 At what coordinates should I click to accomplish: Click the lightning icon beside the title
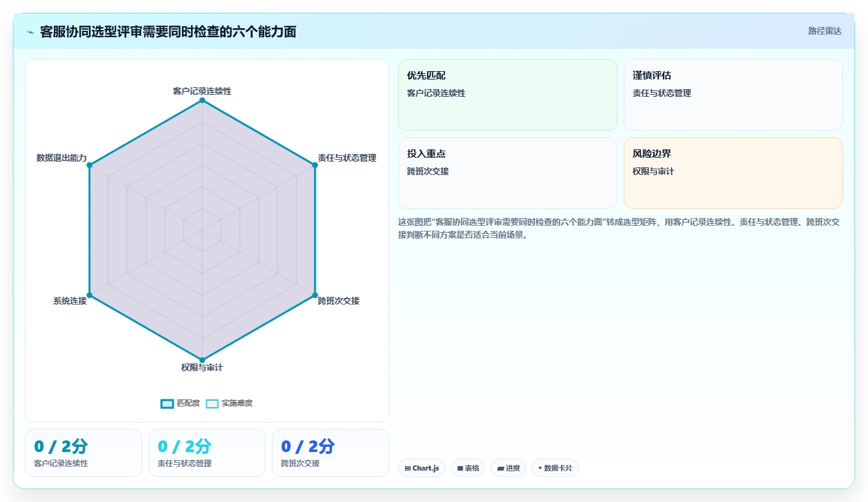pos(30,32)
